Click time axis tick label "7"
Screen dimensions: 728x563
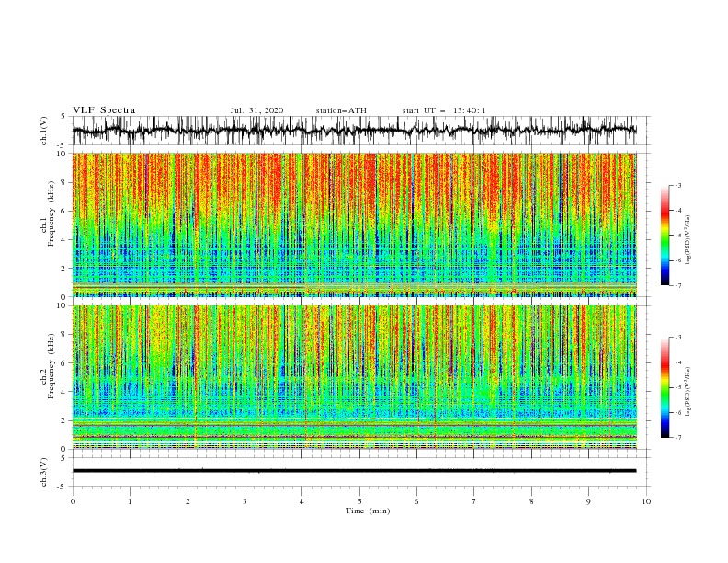474,501
